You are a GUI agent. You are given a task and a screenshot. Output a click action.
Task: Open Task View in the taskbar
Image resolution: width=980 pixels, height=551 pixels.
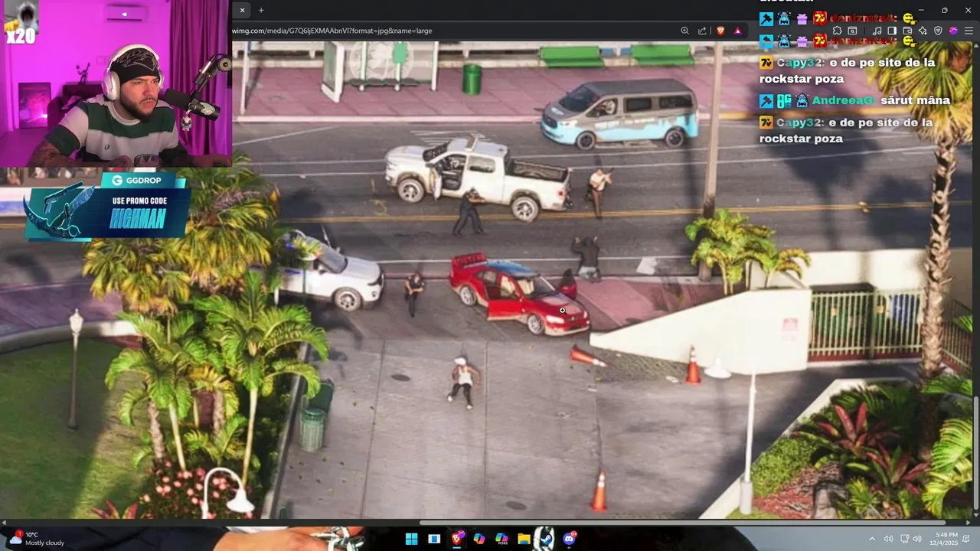pos(434,539)
